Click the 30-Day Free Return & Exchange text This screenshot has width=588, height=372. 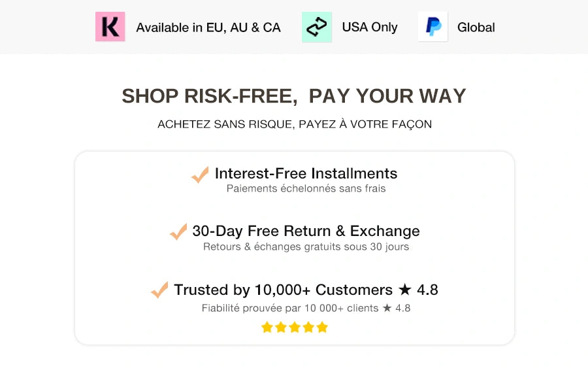[x=306, y=231]
